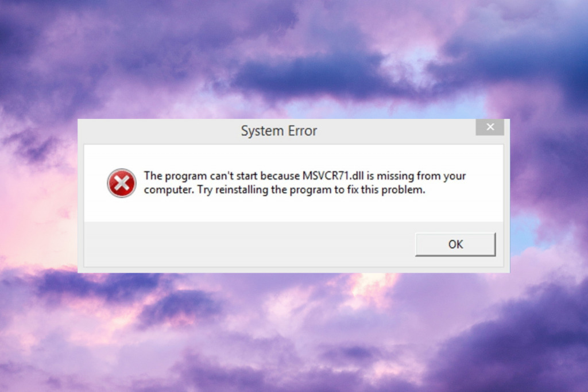Viewport: 588px width, 392px height.
Task: Close the System Error dialog with X
Action: pos(490,127)
